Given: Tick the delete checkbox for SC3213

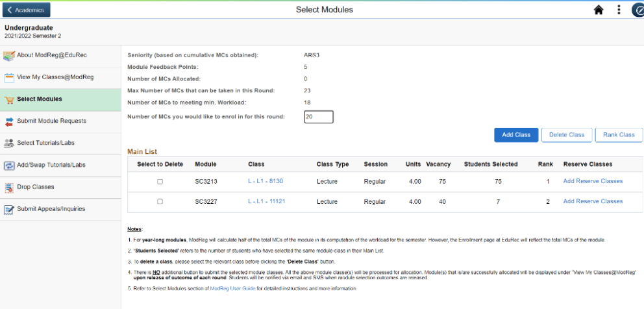Looking at the screenshot, I should pyautogui.click(x=160, y=182).
